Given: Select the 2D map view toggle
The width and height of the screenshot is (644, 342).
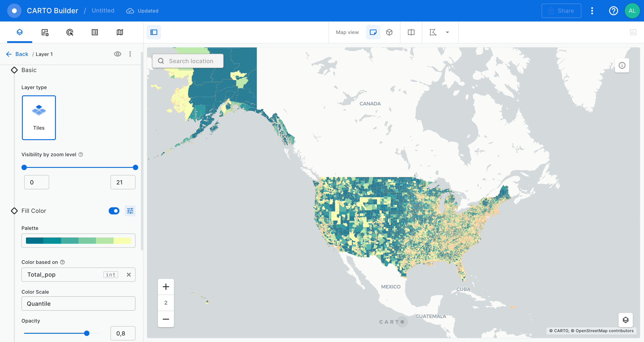Looking at the screenshot, I should coord(373,32).
